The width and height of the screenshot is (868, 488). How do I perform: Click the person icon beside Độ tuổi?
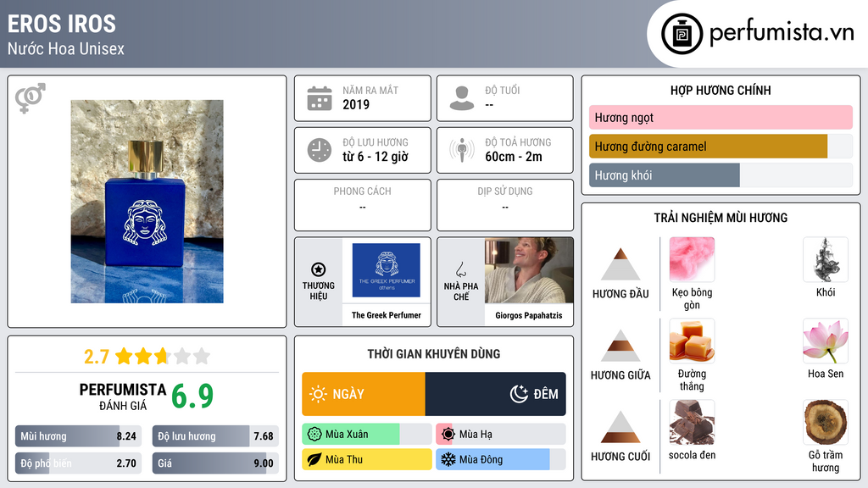coord(462,98)
